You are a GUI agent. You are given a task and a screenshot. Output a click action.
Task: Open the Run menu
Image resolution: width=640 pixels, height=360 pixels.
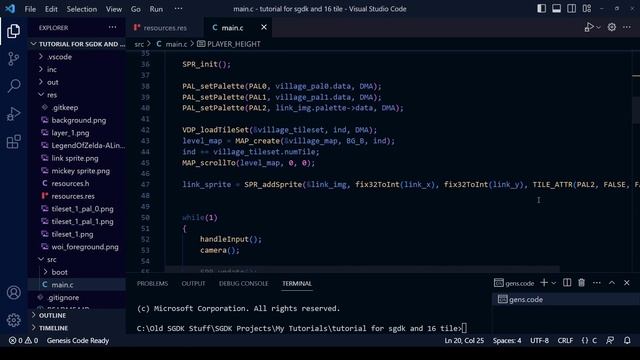156,9
